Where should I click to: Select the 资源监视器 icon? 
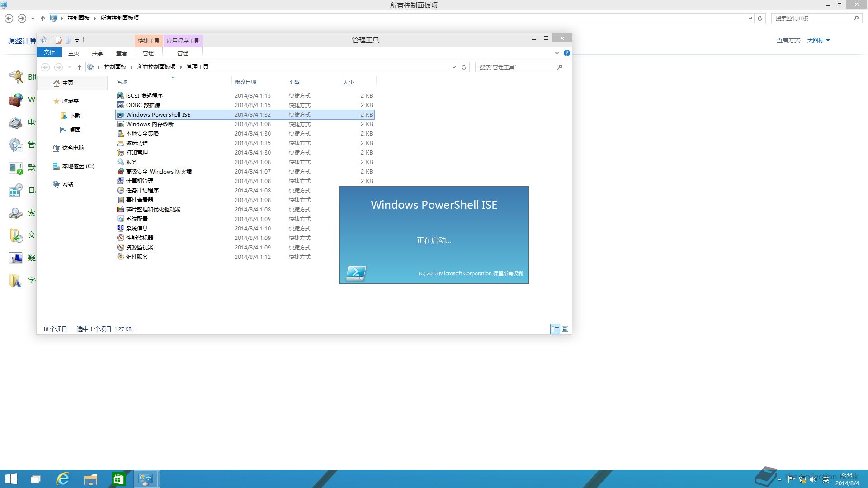coord(120,248)
